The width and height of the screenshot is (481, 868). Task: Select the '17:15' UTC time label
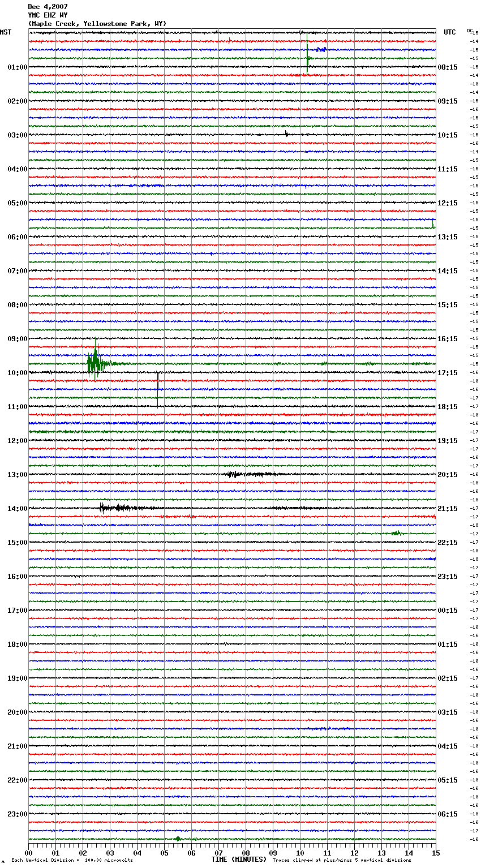[448, 373]
